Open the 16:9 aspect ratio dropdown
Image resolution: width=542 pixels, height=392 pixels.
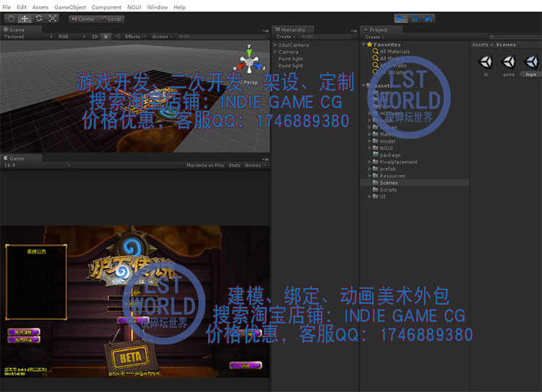point(37,165)
